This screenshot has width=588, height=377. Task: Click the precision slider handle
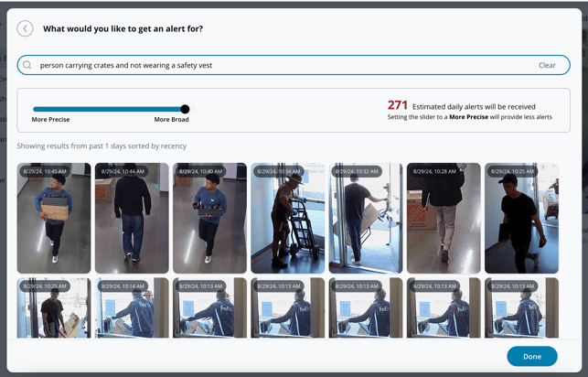pyautogui.click(x=186, y=109)
